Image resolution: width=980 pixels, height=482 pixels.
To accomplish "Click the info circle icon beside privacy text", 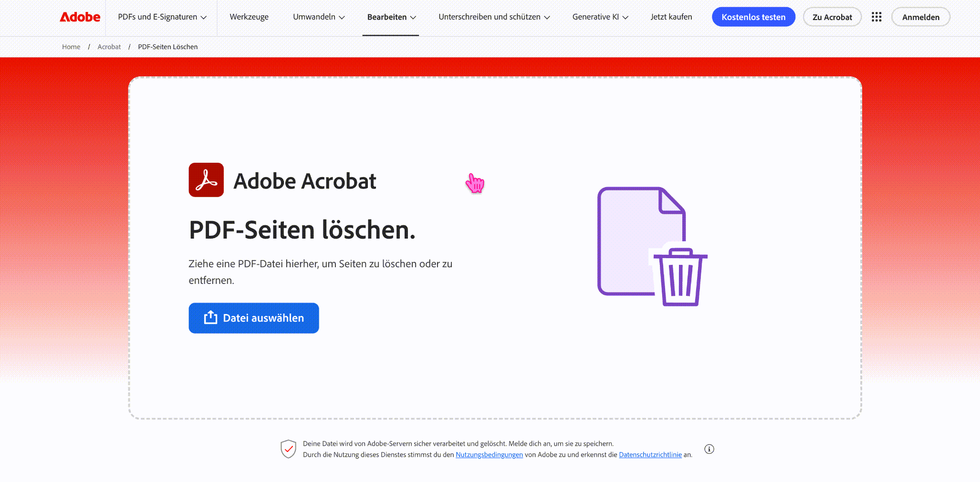I will pos(709,449).
